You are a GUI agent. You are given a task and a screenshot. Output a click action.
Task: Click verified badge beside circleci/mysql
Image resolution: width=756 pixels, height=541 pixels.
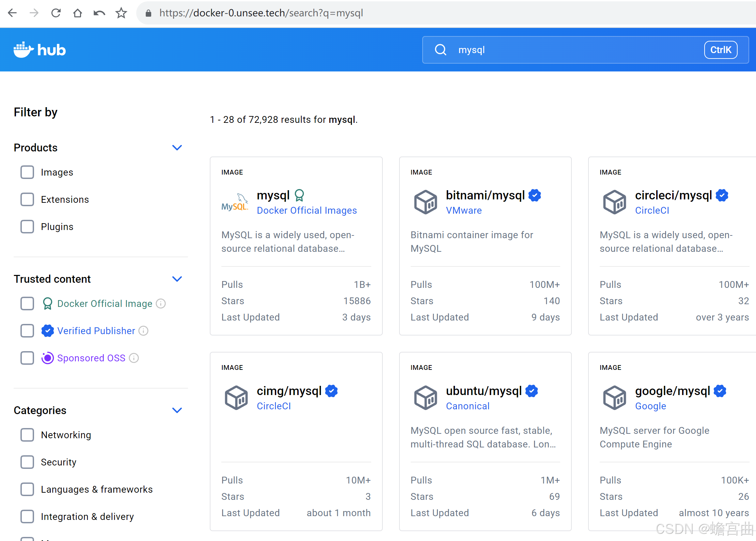(722, 195)
